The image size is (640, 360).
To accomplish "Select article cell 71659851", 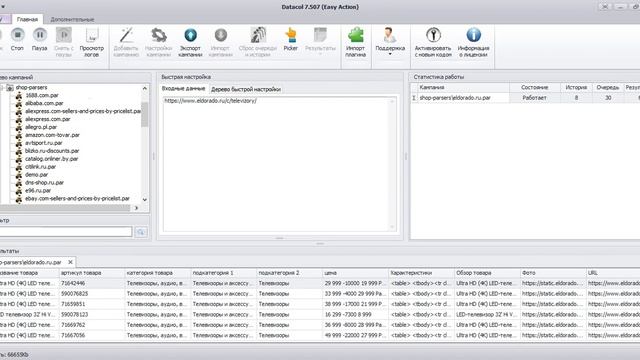I will point(91,304).
